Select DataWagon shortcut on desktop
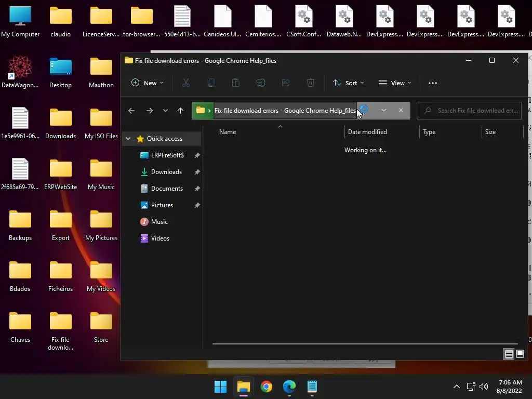Viewport: 532px width, 399px height. click(x=20, y=72)
